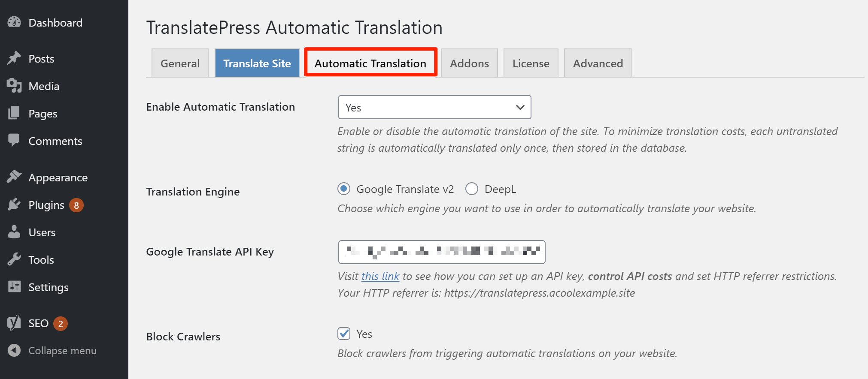
Task: Click the Google Translate API Key field
Action: [x=442, y=252]
